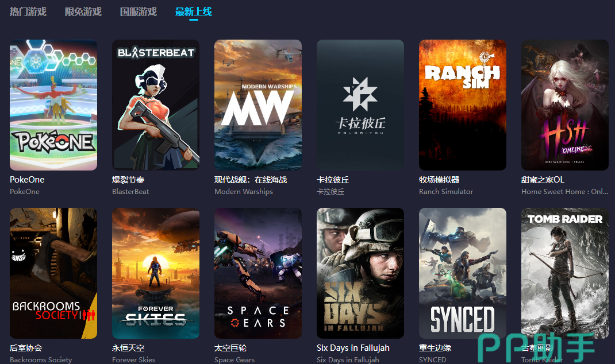615x364 pixels.
Task: Click the 最新上线 tab
Action: click(x=194, y=11)
